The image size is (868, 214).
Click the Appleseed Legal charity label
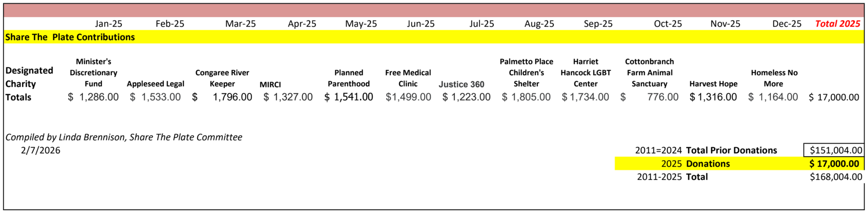tap(155, 84)
